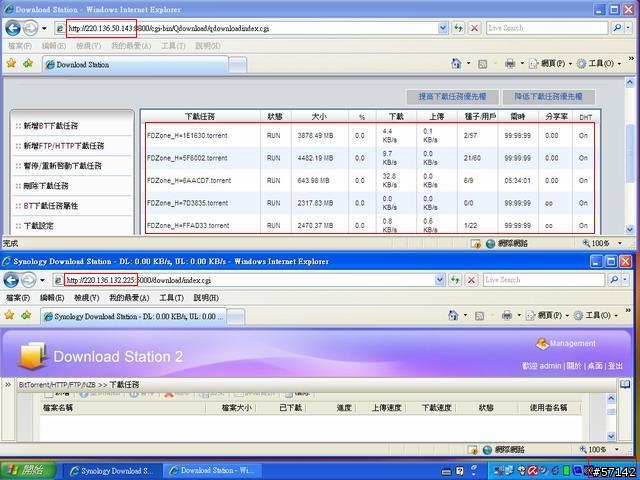640x480 pixels.
Task: Click the Feeds icon in top window
Action: tap(482, 64)
